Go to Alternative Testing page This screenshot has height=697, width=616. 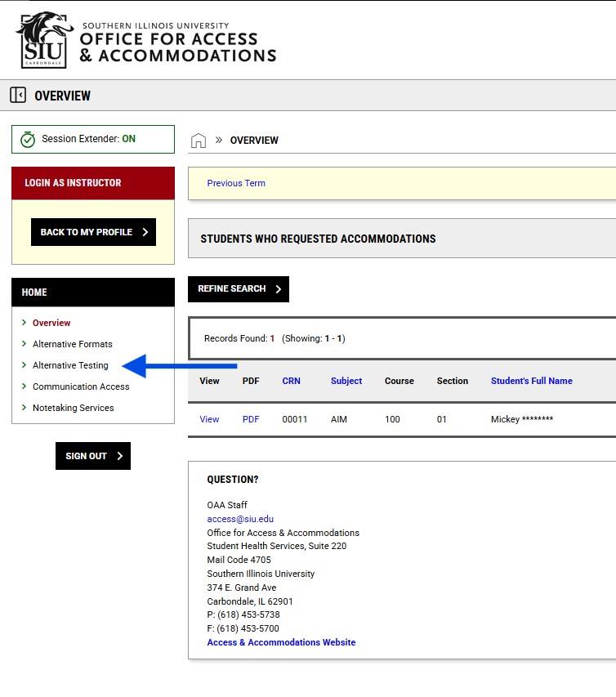click(70, 365)
